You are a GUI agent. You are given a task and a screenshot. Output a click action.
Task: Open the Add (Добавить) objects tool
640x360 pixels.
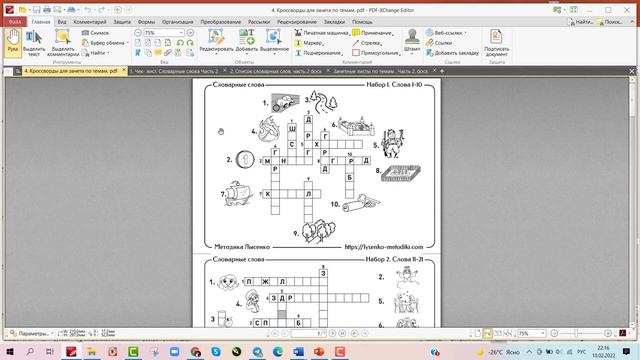click(247, 42)
